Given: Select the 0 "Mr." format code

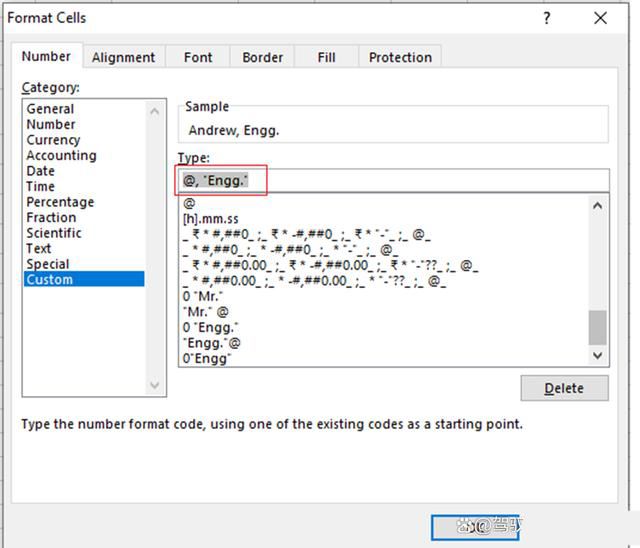Looking at the screenshot, I should (384, 296).
